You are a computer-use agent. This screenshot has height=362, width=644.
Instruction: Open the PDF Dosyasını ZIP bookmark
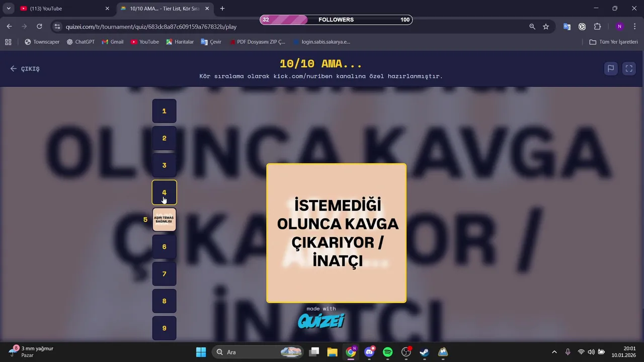[x=257, y=42]
